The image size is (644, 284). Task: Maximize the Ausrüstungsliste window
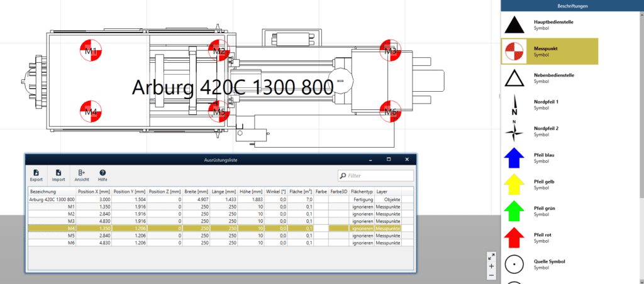[389, 159]
